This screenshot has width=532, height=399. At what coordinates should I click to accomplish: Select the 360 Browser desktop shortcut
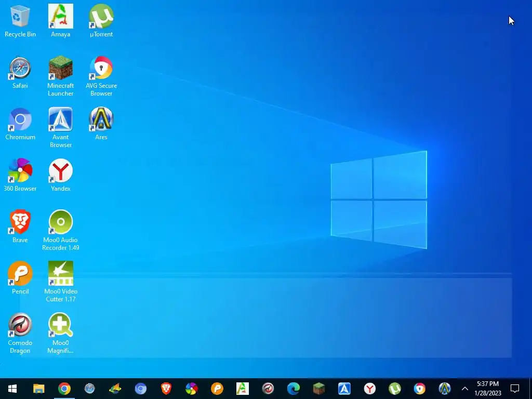tap(20, 176)
